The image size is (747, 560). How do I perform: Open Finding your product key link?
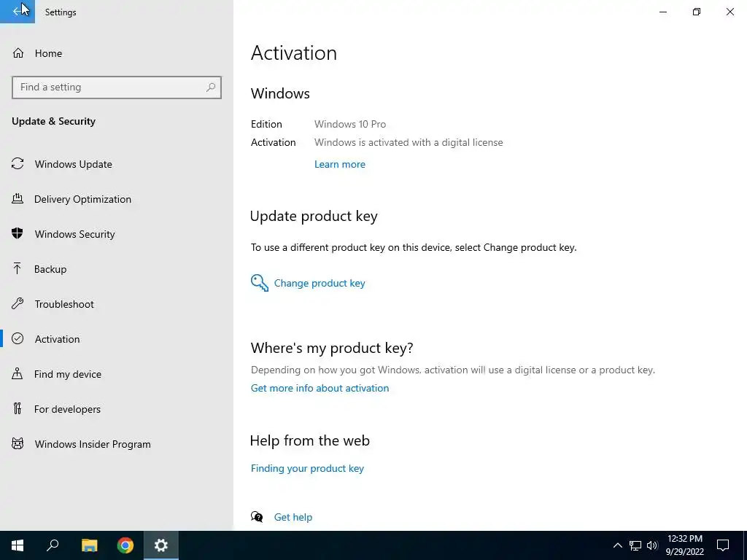307,469
